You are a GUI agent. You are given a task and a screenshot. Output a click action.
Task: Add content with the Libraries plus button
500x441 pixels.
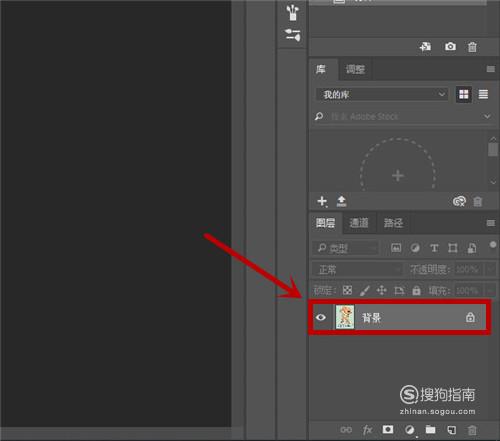click(322, 201)
